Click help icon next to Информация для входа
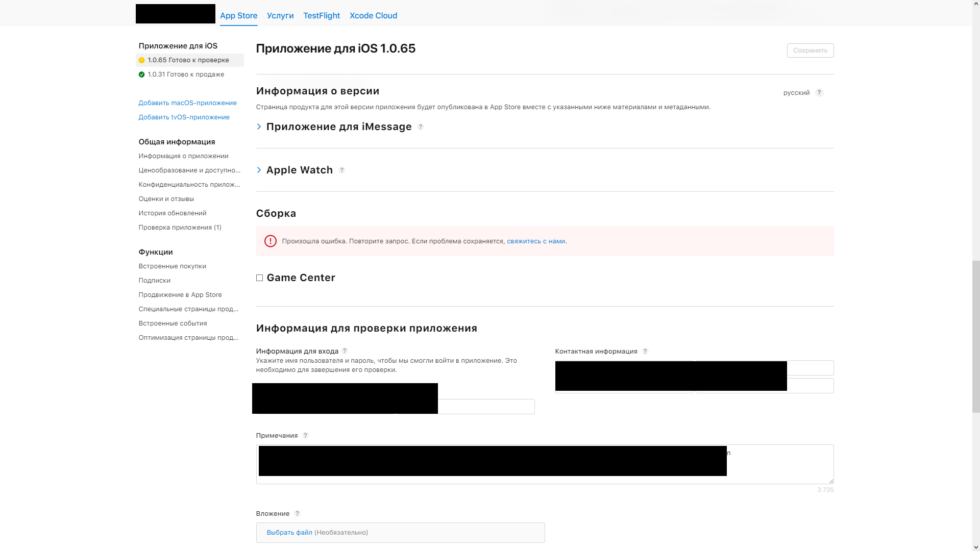Image resolution: width=980 pixels, height=551 pixels. (345, 351)
